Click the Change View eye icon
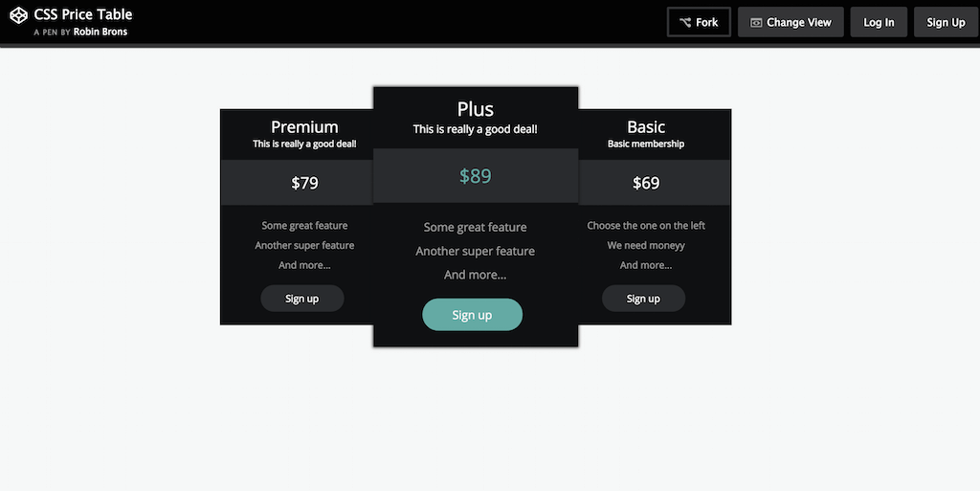This screenshot has width=980, height=491. 756,22
